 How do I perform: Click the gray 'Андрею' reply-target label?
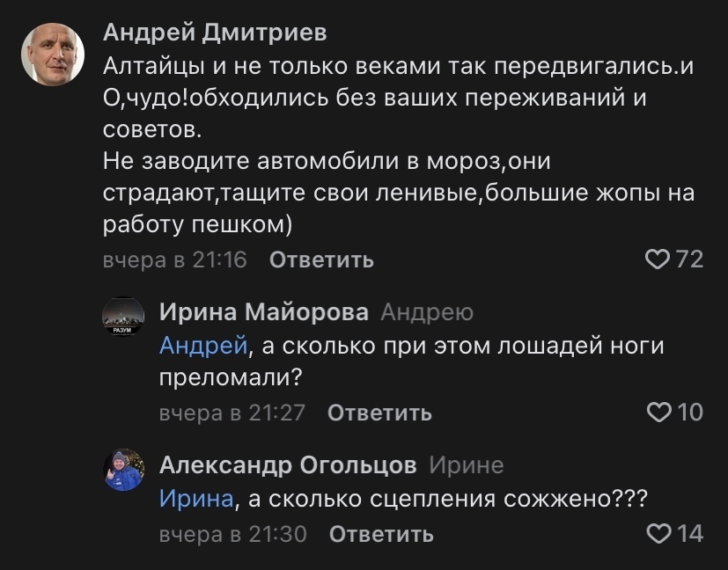point(427,312)
